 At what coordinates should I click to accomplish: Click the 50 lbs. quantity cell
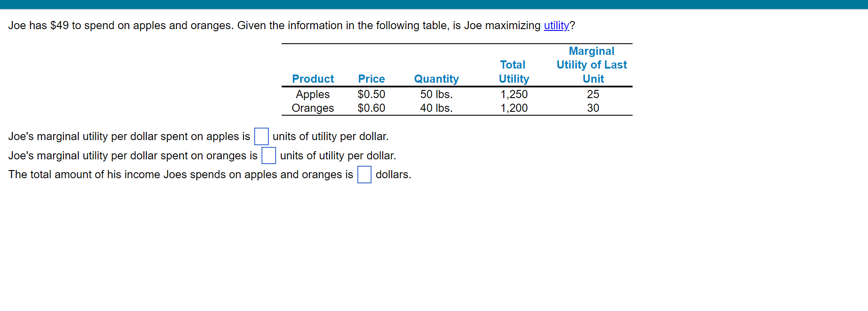coord(436,94)
